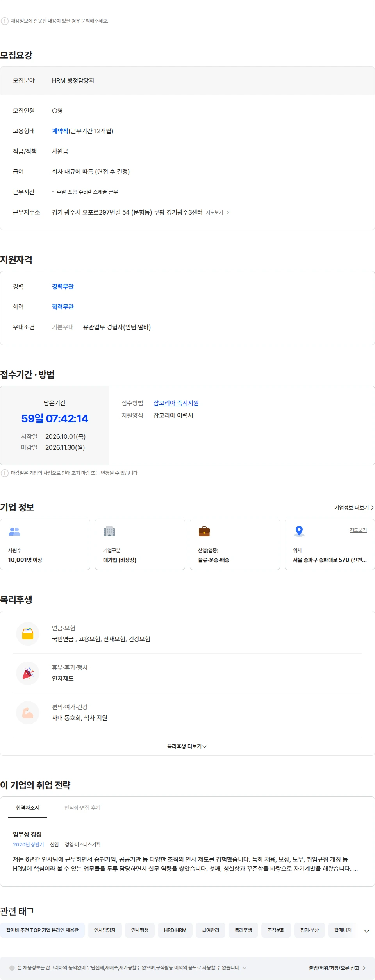Click the chevron after 근무지주소 지도보기

point(228,213)
